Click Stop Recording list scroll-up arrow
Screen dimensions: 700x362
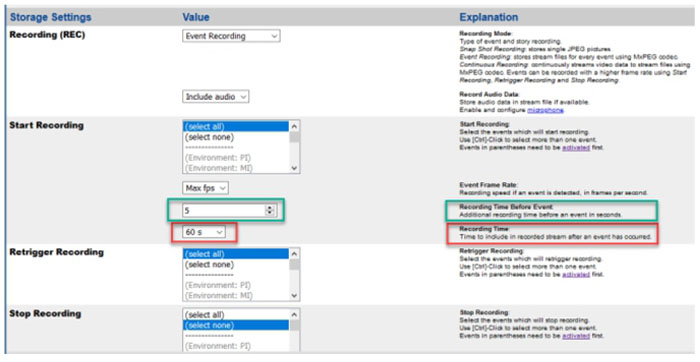(294, 315)
